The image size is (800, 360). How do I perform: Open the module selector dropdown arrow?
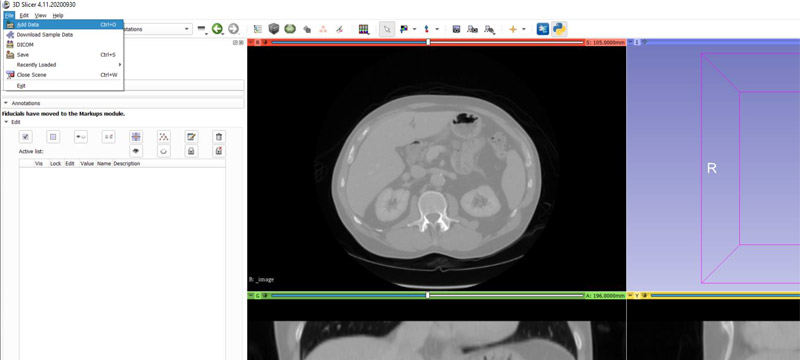(187, 29)
